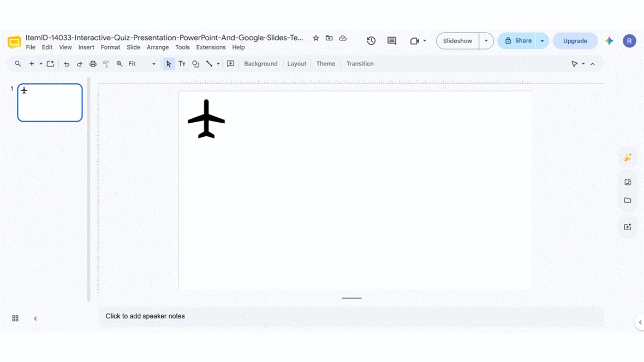644x362 pixels.
Task: Open the Slide menu
Action: [134, 47]
